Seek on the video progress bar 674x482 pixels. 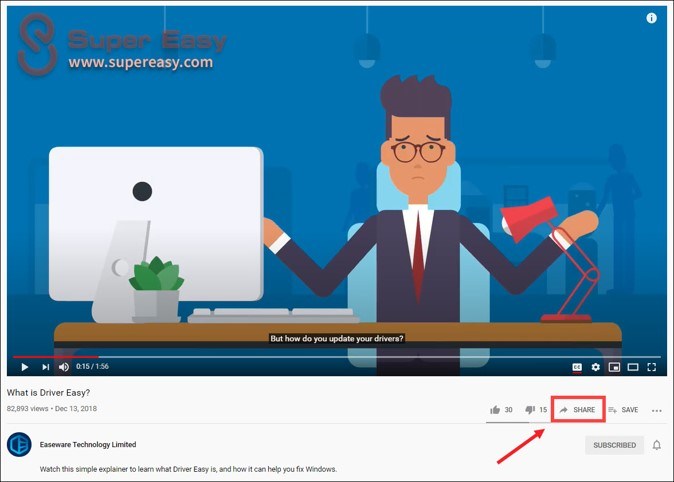point(337,356)
